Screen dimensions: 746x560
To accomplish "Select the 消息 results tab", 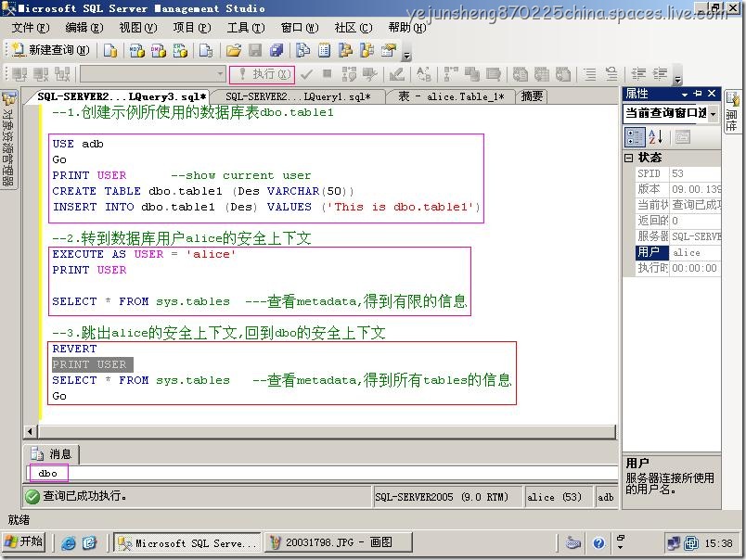I will point(51,454).
